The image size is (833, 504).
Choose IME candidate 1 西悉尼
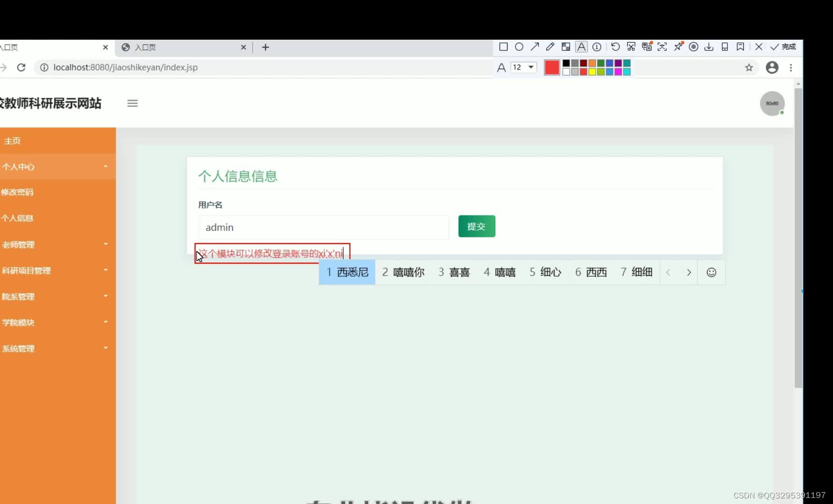coord(347,272)
